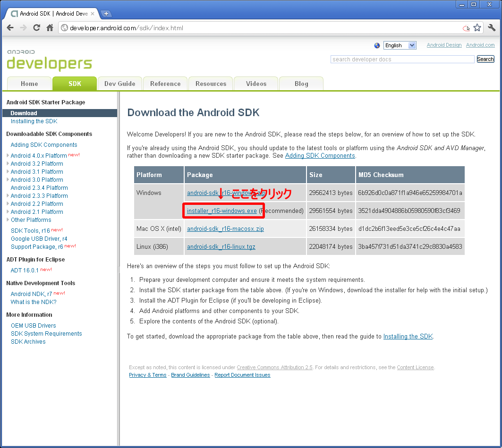
Task: Open the What is the NDK? link
Action: pos(34,302)
